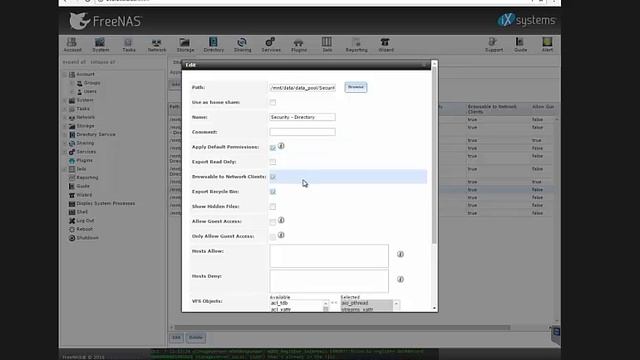
Task: Expand the Sharing tree node
Action: tap(65, 143)
